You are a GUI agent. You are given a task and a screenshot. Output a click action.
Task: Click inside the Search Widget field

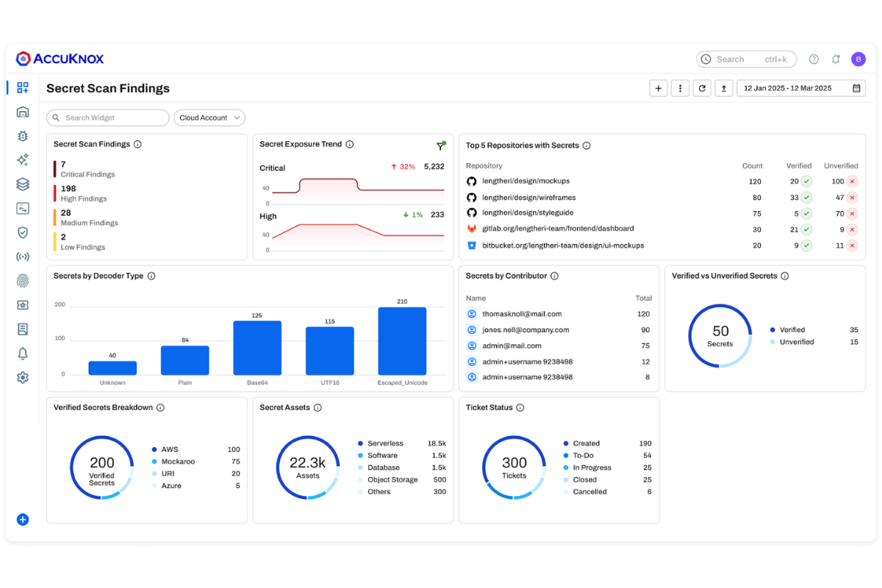[x=107, y=118]
